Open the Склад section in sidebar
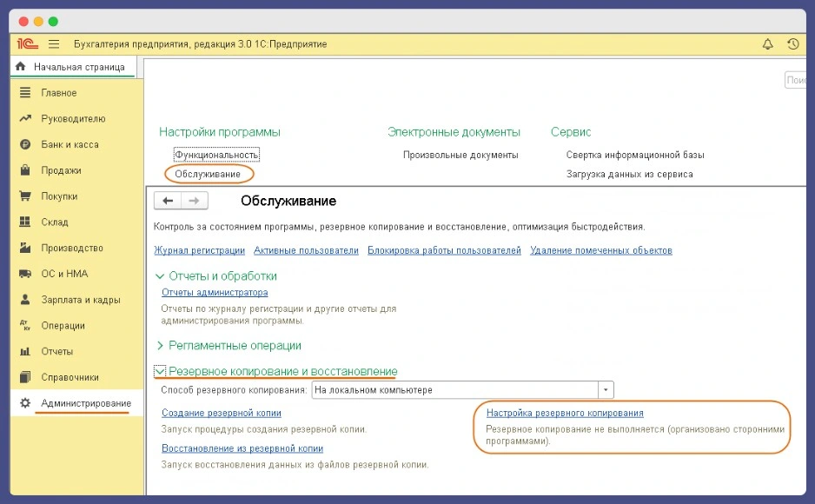The image size is (815, 504). point(55,222)
